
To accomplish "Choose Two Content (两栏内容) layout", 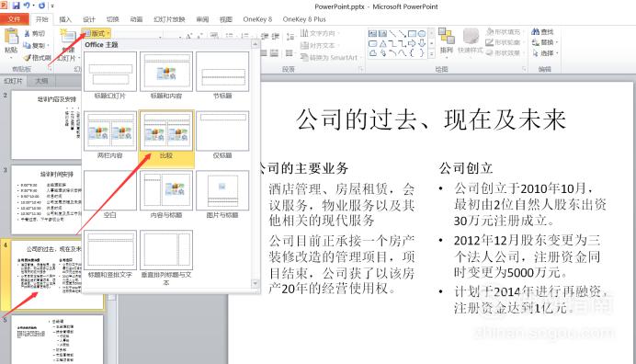I will [x=110, y=135].
